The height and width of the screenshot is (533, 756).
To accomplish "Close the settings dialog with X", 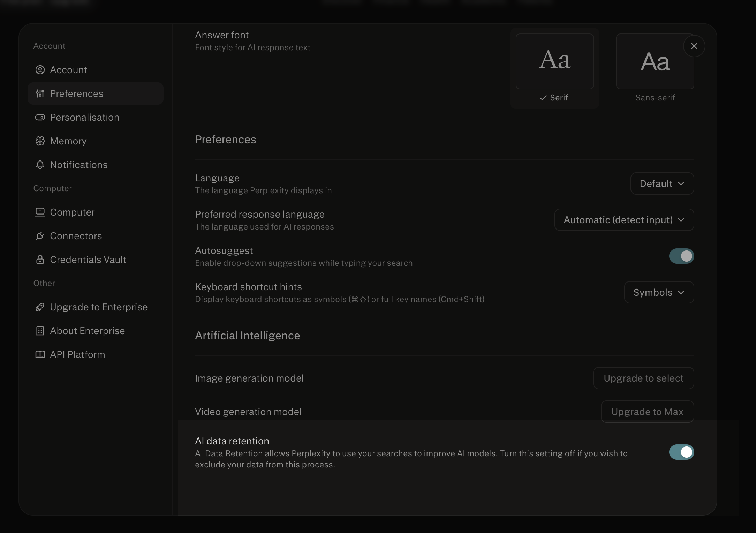I will pos(694,46).
